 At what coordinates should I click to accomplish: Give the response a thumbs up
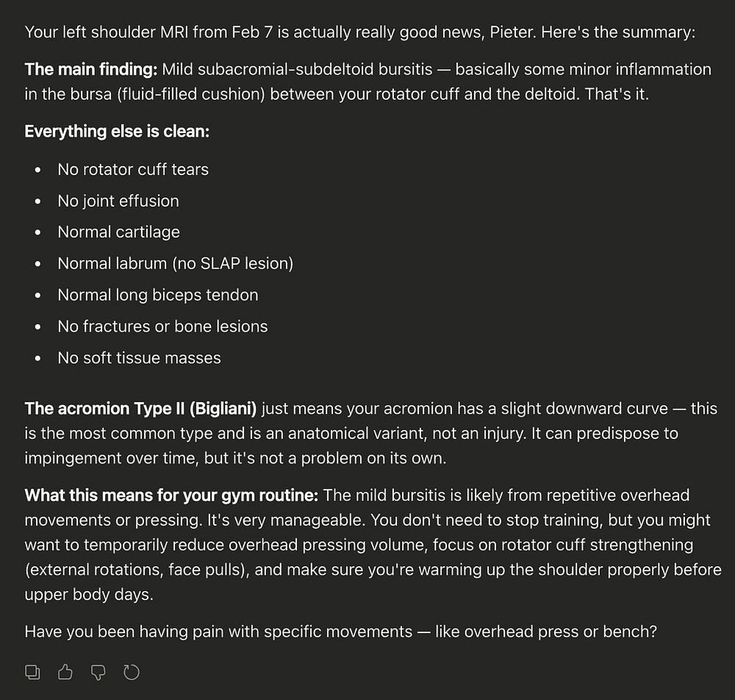click(65, 671)
